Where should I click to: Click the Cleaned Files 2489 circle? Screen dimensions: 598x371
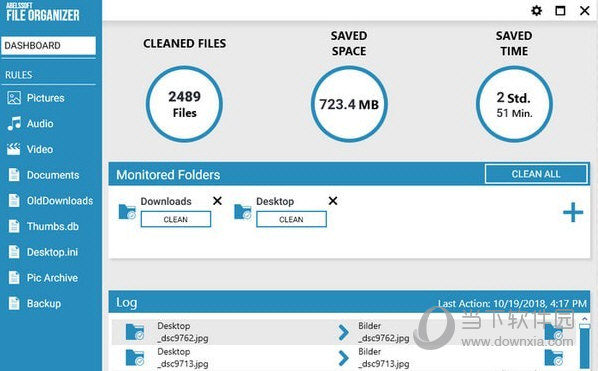point(185,104)
